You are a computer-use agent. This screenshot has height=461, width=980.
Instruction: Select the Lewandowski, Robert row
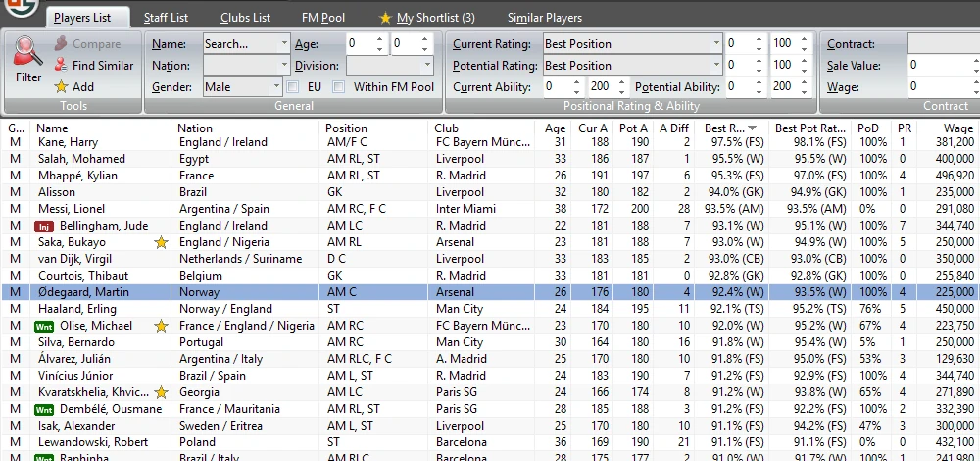coord(490,443)
